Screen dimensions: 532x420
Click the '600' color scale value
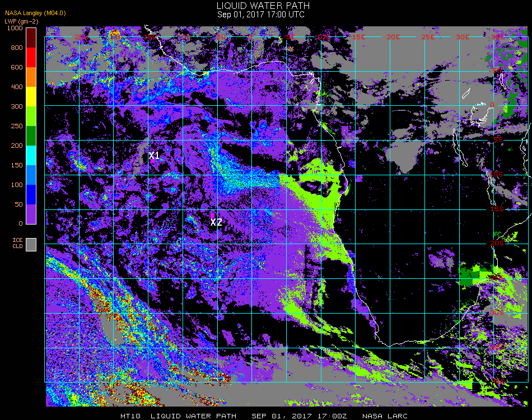click(x=17, y=67)
